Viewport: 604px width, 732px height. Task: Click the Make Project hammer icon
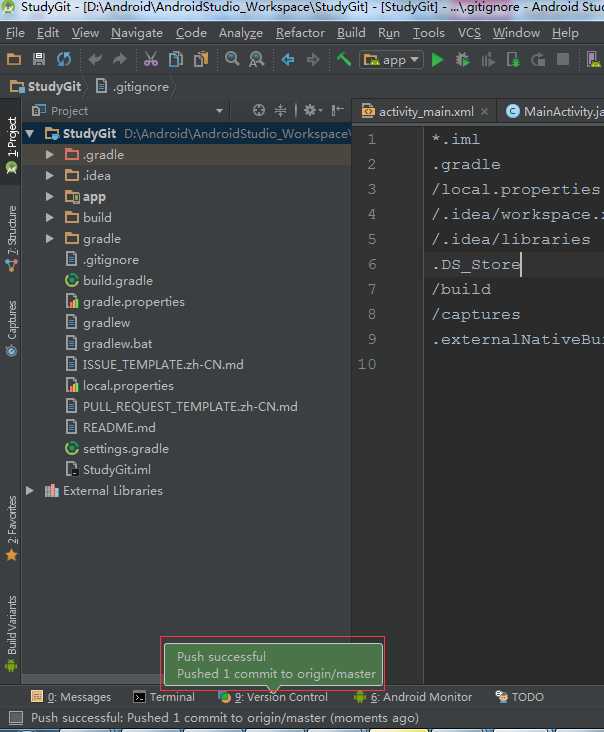(344, 59)
